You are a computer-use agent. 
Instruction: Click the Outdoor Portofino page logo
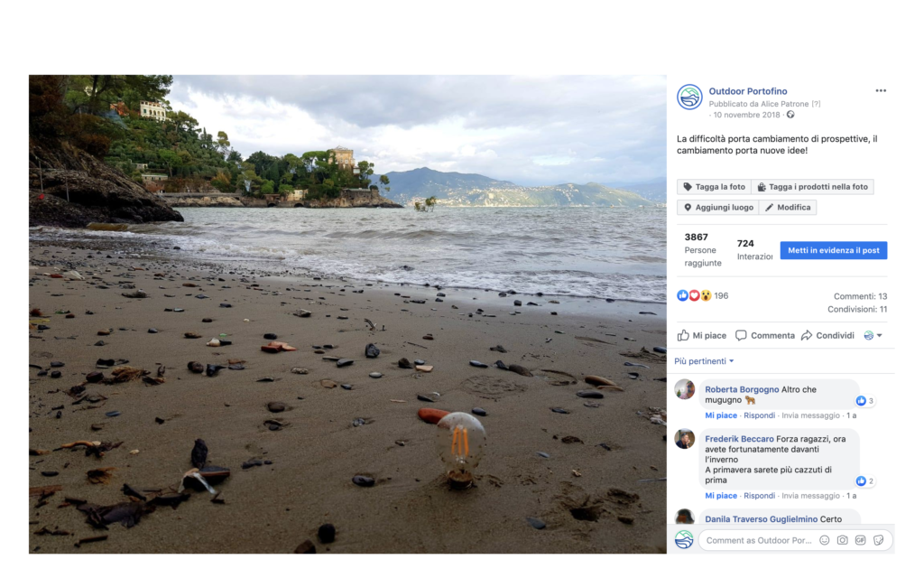click(x=689, y=98)
